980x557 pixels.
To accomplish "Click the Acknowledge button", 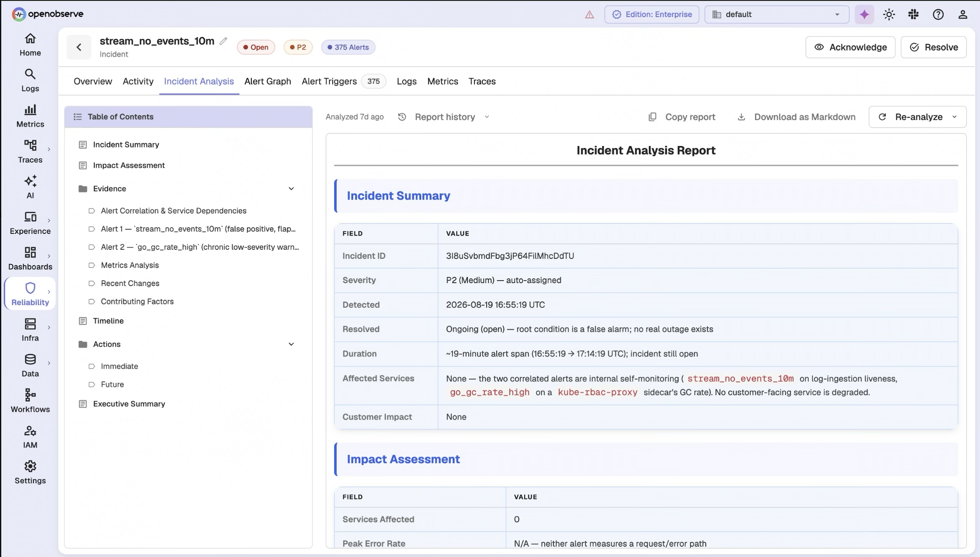I will pos(850,47).
